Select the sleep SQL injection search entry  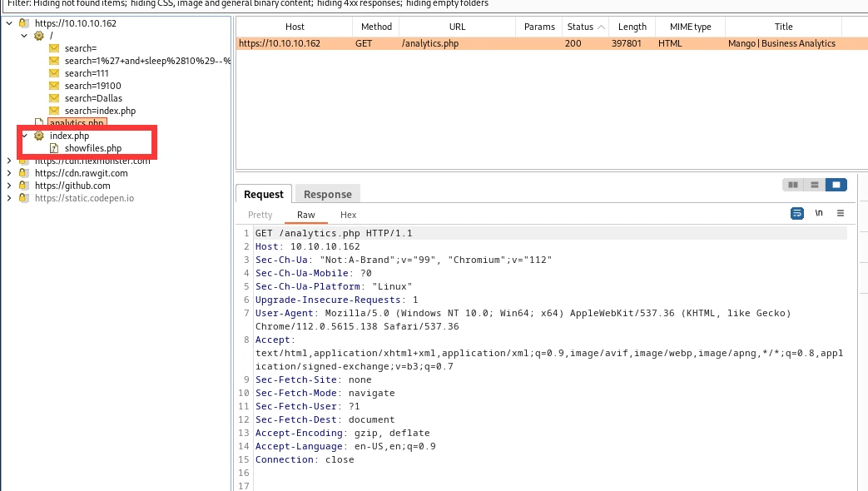(x=147, y=61)
